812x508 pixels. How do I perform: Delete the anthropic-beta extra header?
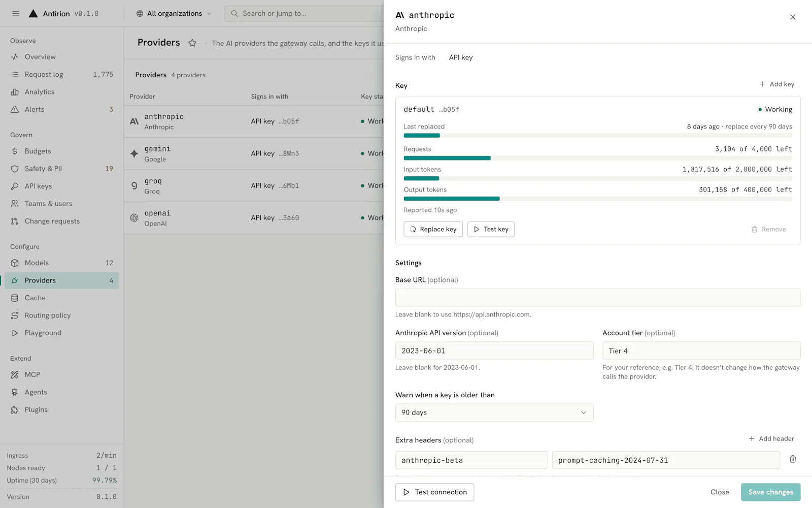tap(792, 459)
